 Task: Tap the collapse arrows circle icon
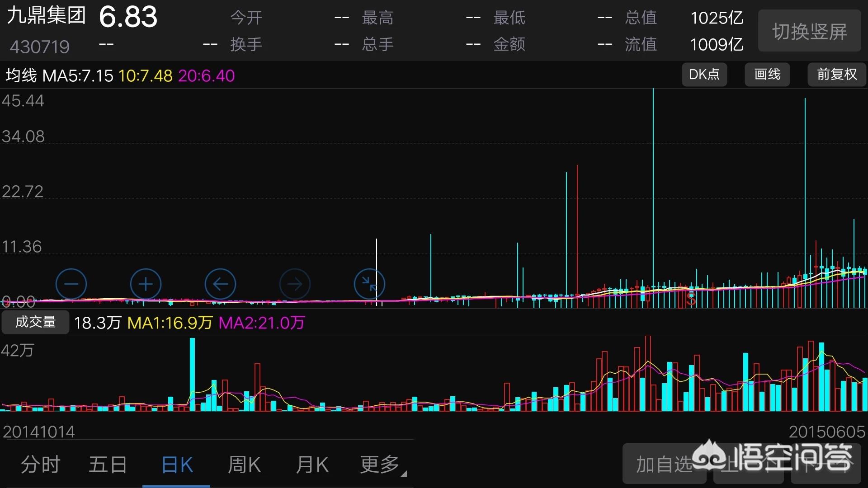(x=369, y=284)
